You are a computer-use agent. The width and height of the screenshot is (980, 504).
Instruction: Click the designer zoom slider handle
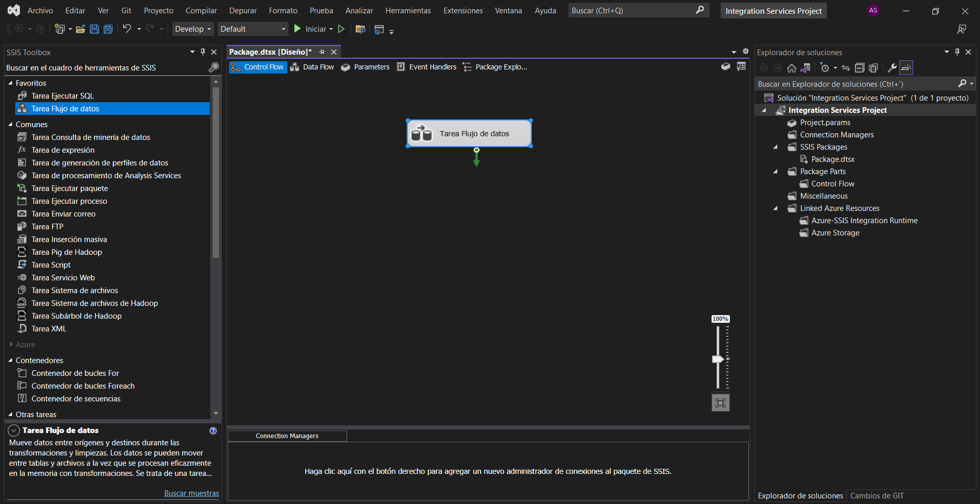pos(718,359)
